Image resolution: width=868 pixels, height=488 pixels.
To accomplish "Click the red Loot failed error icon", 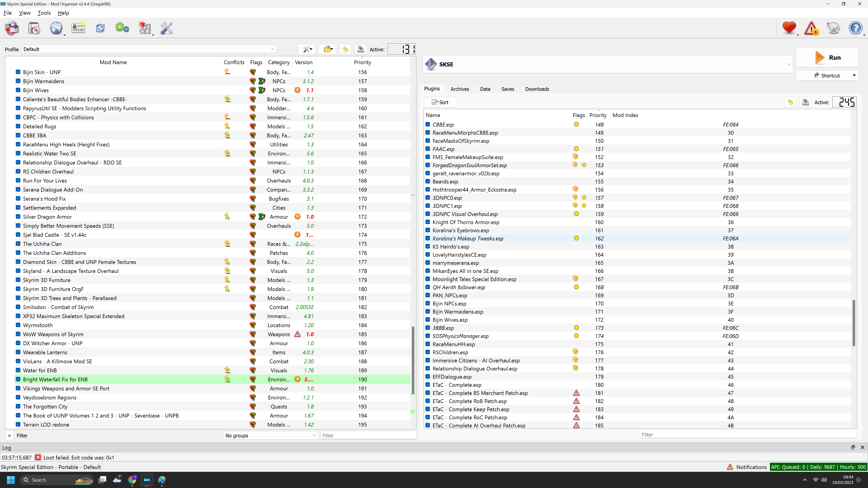I will (38, 457).
